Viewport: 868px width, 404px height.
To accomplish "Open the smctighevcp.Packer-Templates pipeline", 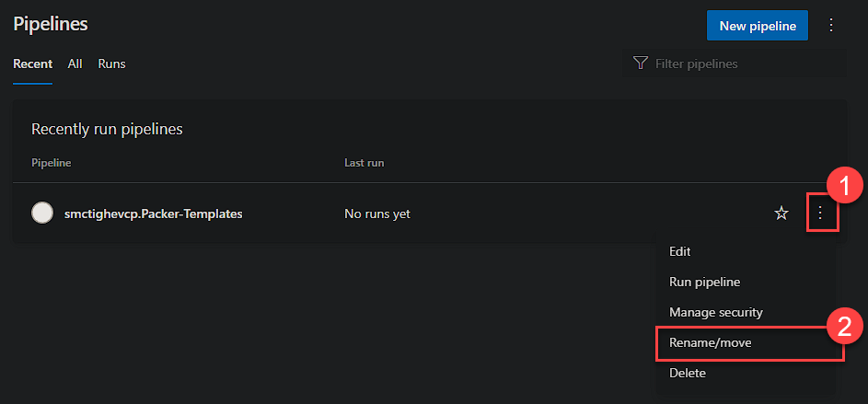I will coord(154,214).
